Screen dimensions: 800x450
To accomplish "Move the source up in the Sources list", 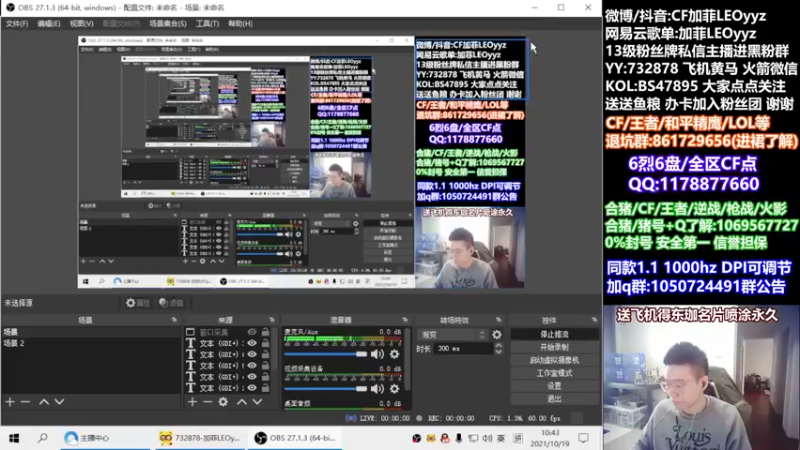I will (x=242, y=402).
